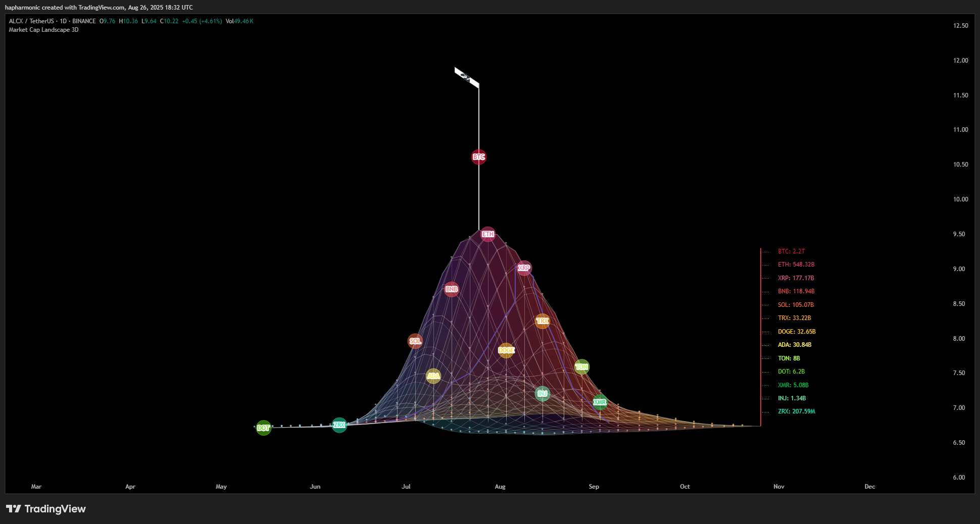980x524 pixels.
Task: Click the ZRX bubble marker
Action: (x=339, y=425)
